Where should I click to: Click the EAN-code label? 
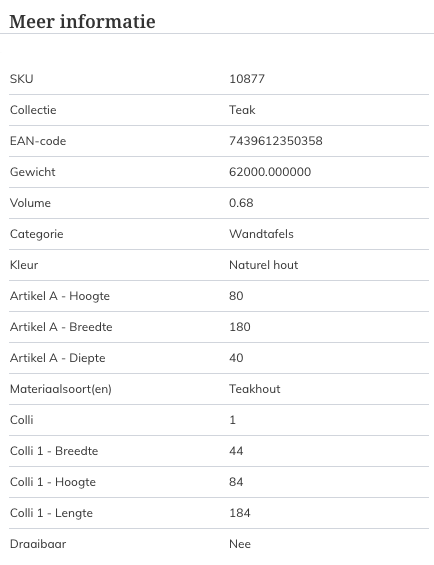point(38,141)
